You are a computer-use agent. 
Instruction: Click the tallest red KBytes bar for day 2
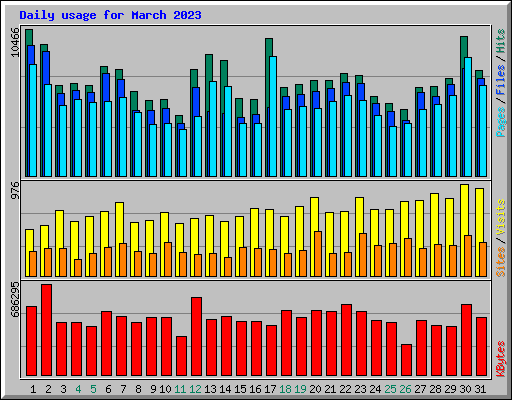click(x=46, y=330)
